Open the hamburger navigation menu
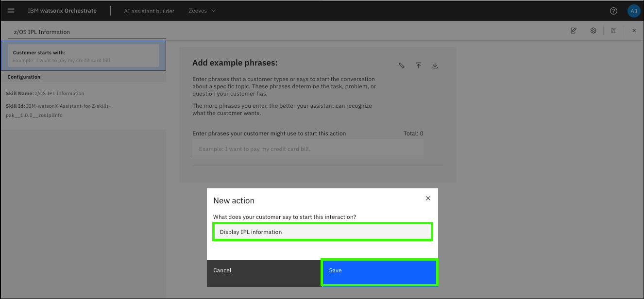This screenshot has height=299, width=644. (x=11, y=11)
